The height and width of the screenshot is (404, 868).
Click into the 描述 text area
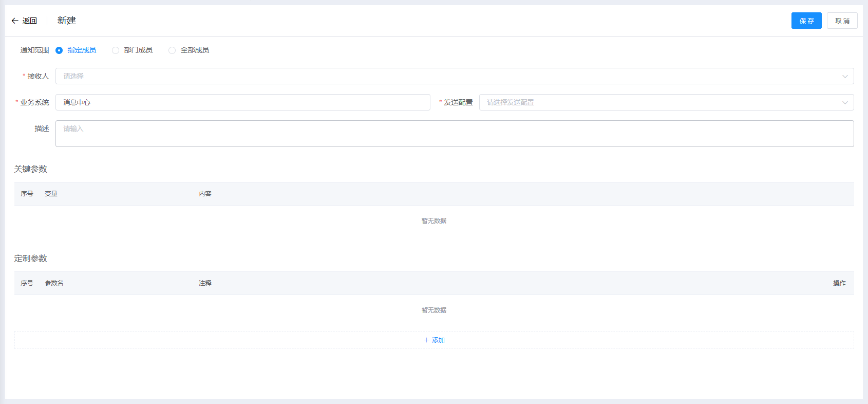click(454, 134)
